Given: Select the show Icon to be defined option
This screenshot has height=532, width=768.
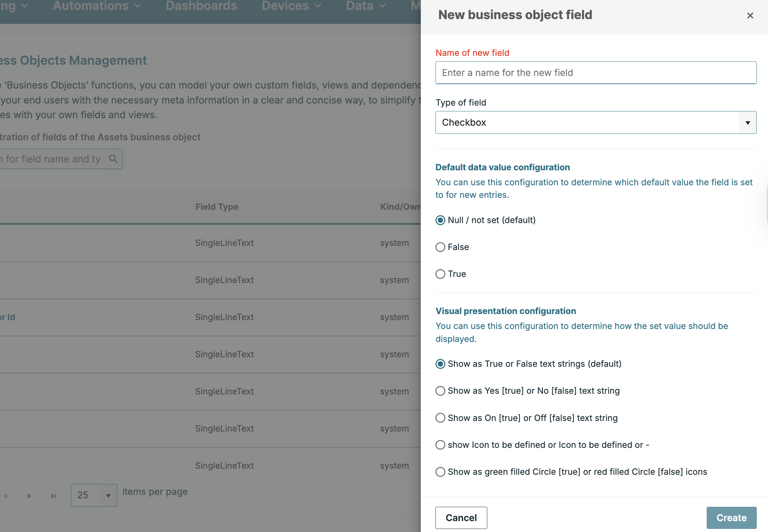Looking at the screenshot, I should tap(440, 445).
